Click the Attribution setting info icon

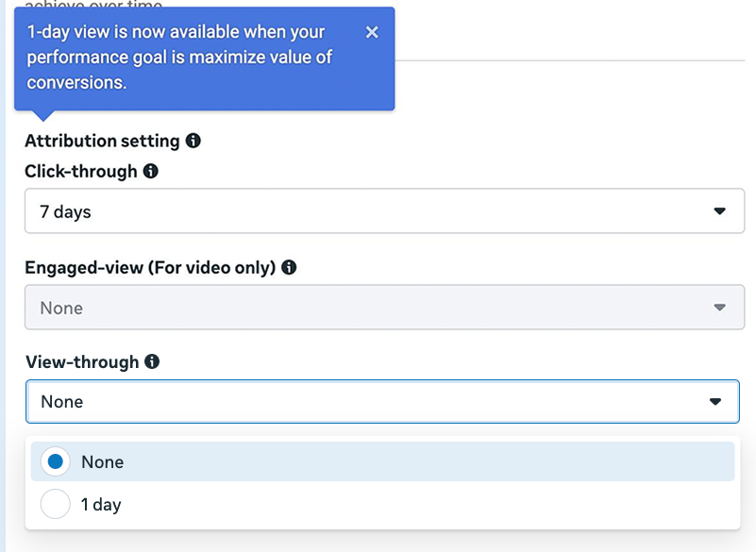pos(193,141)
